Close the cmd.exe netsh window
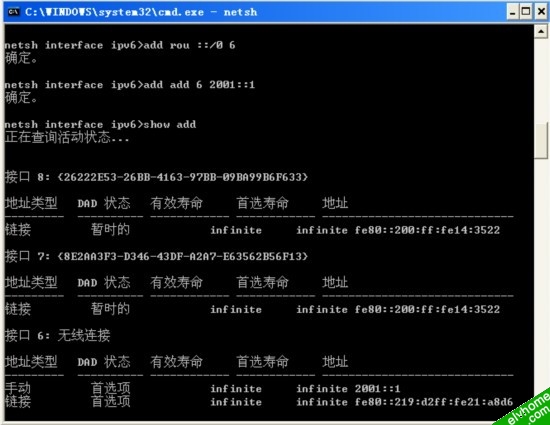 tap(541, 12)
